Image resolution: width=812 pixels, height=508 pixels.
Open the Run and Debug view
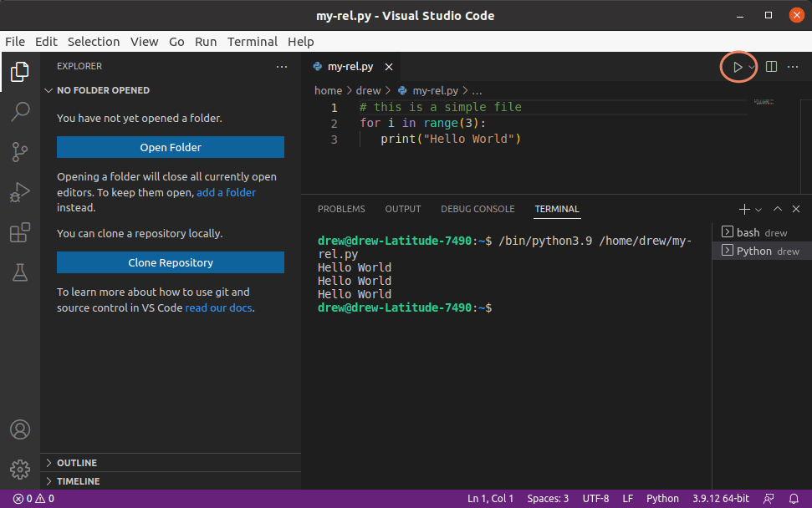point(20,192)
